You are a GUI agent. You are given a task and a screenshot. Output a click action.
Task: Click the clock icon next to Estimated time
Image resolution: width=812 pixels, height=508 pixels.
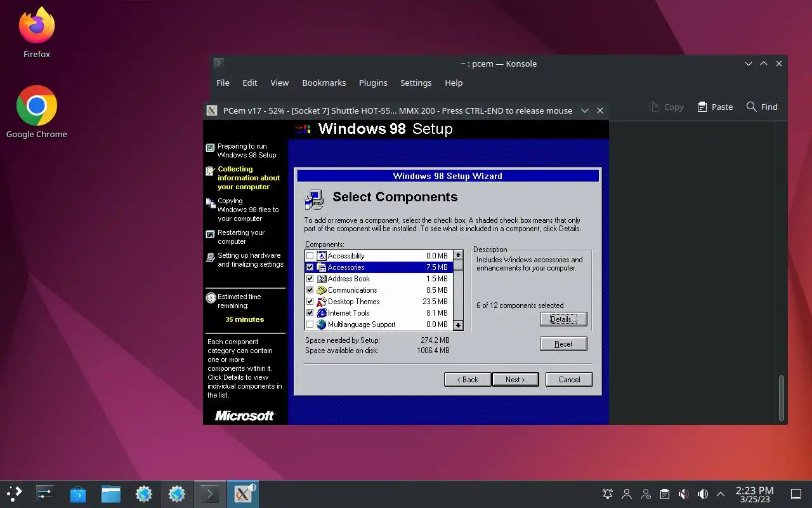[211, 297]
